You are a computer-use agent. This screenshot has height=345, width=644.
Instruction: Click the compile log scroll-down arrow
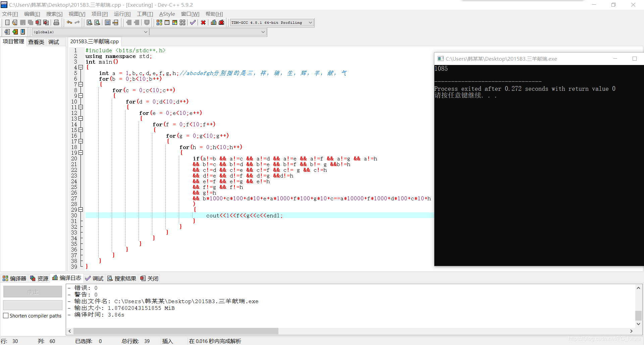(x=638, y=324)
